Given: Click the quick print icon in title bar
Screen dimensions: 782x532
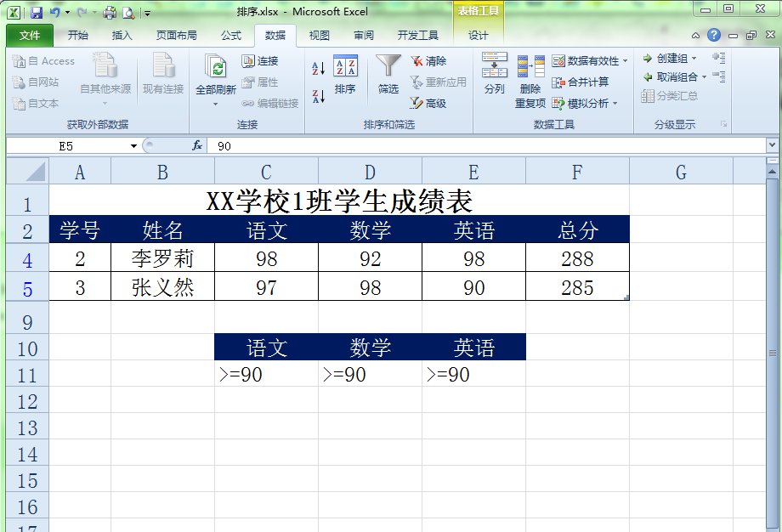Looking at the screenshot, I should point(109,13).
